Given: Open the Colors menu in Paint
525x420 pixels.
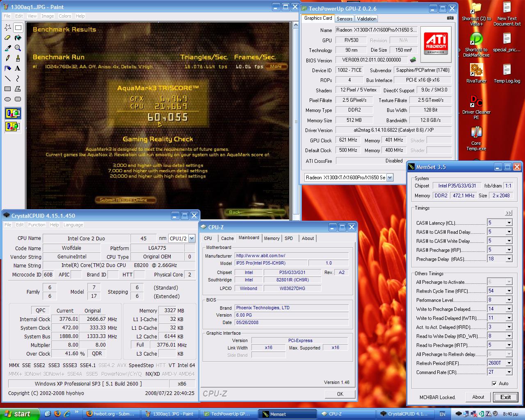Looking at the screenshot, I should pyautogui.click(x=65, y=16).
